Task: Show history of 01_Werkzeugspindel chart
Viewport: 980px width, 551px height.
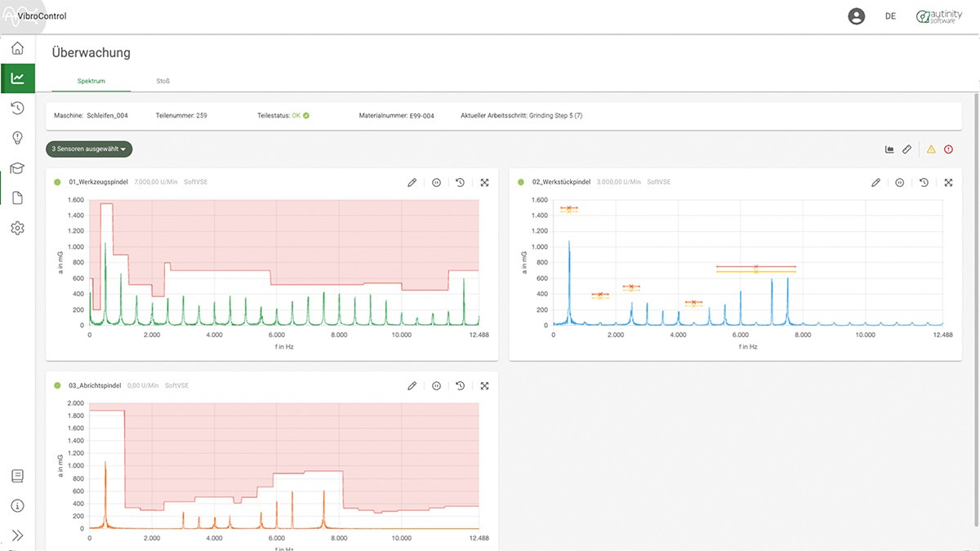Action: pyautogui.click(x=460, y=182)
